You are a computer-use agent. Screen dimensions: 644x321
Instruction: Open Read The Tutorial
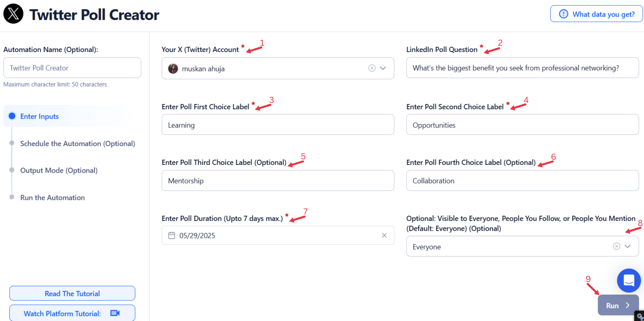click(x=72, y=293)
